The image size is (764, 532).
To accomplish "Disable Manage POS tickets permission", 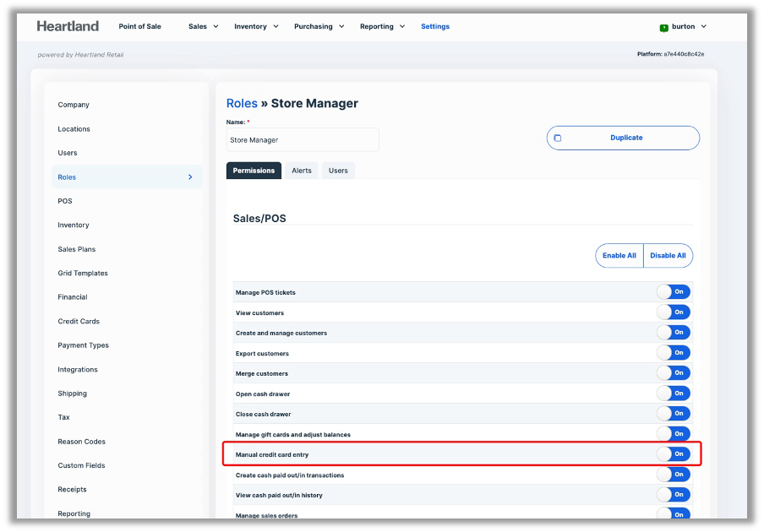I will coord(674,292).
